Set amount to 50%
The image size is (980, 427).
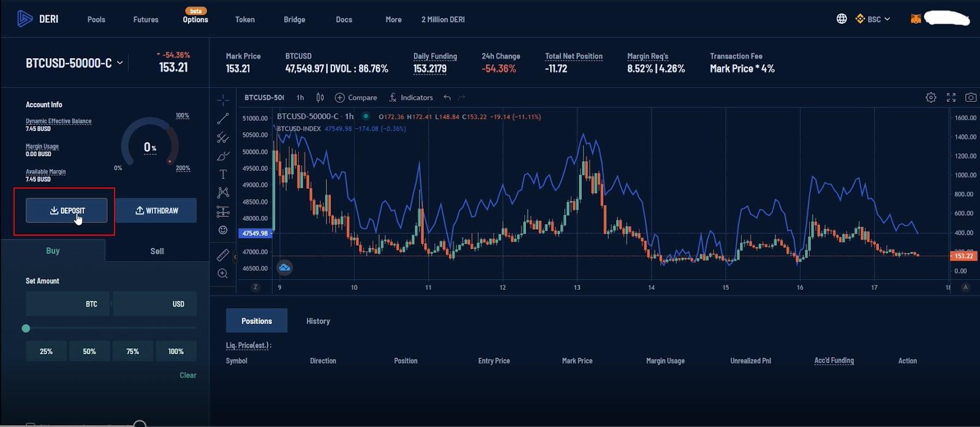point(89,351)
